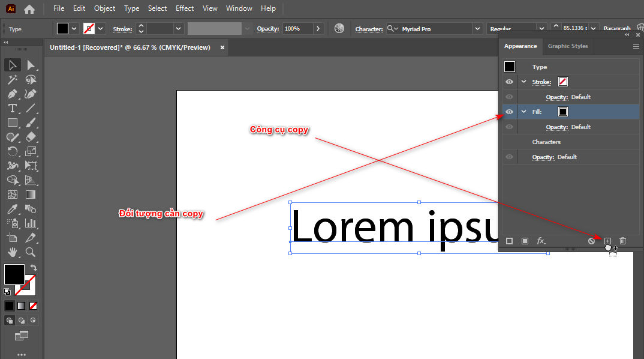Select the Hand tool
Image resolution: width=644 pixels, height=359 pixels.
click(12, 252)
